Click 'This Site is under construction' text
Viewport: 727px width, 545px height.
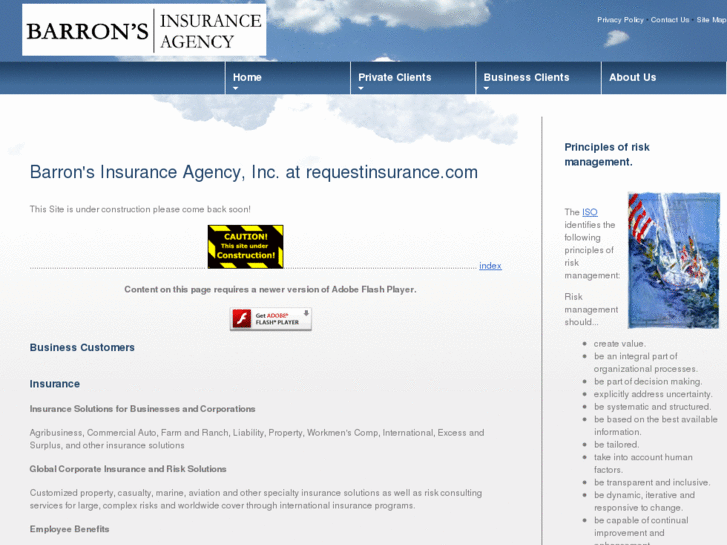(140, 209)
